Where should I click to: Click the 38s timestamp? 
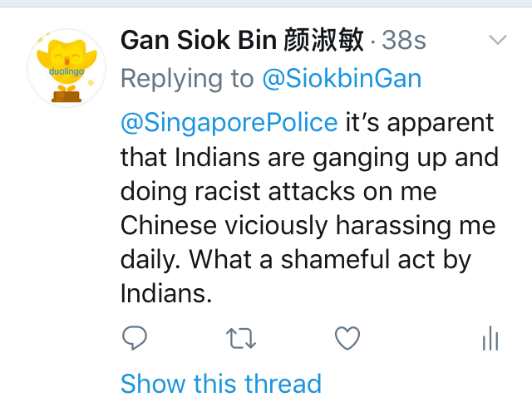pos(404,41)
